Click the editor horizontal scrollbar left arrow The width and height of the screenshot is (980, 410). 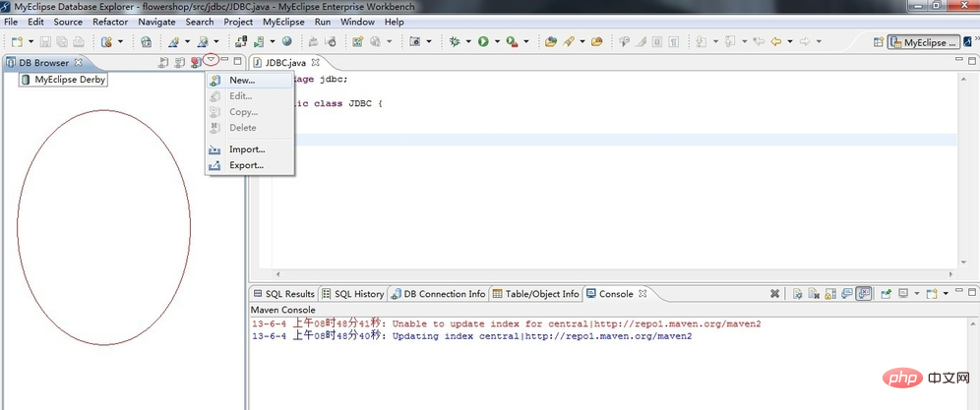pyautogui.click(x=276, y=273)
